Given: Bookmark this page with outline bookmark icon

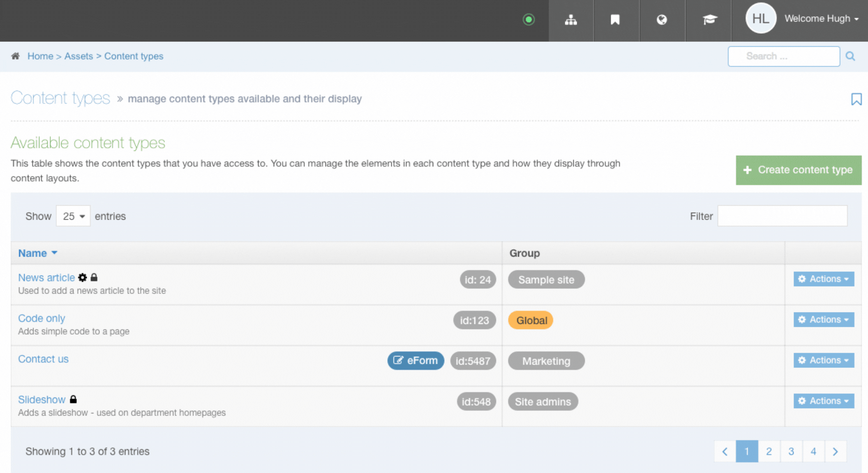Looking at the screenshot, I should pos(856,99).
